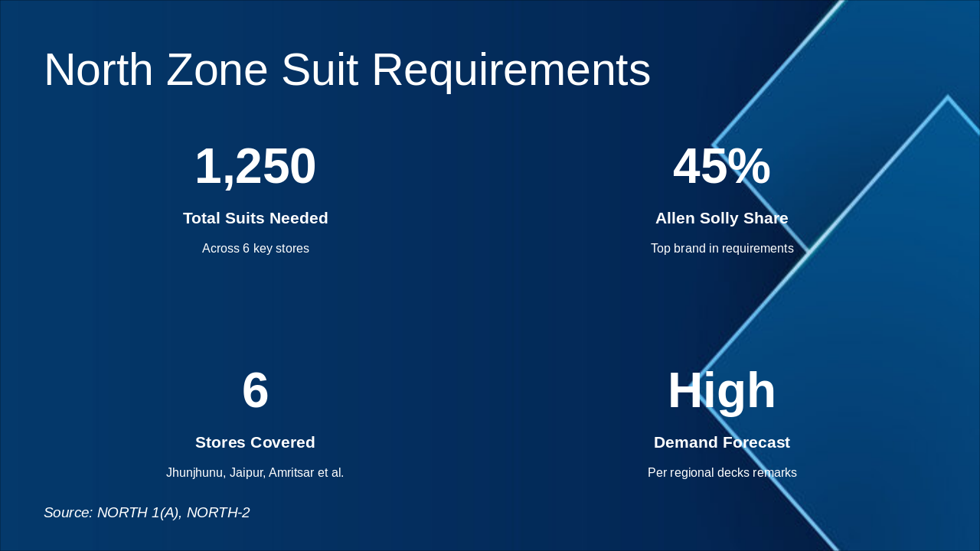Screen dimensions: 980x551
Task: Select the large High forecast value
Action: (721, 390)
